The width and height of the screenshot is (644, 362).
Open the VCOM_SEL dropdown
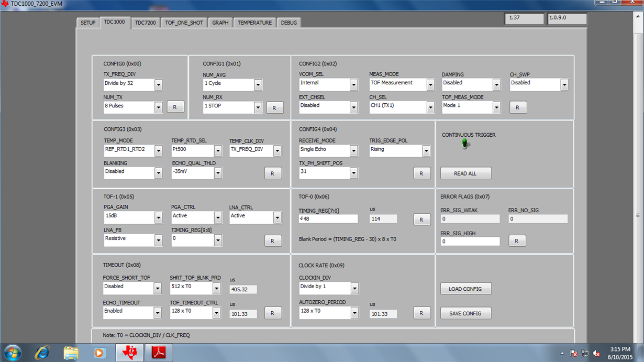pos(354,84)
